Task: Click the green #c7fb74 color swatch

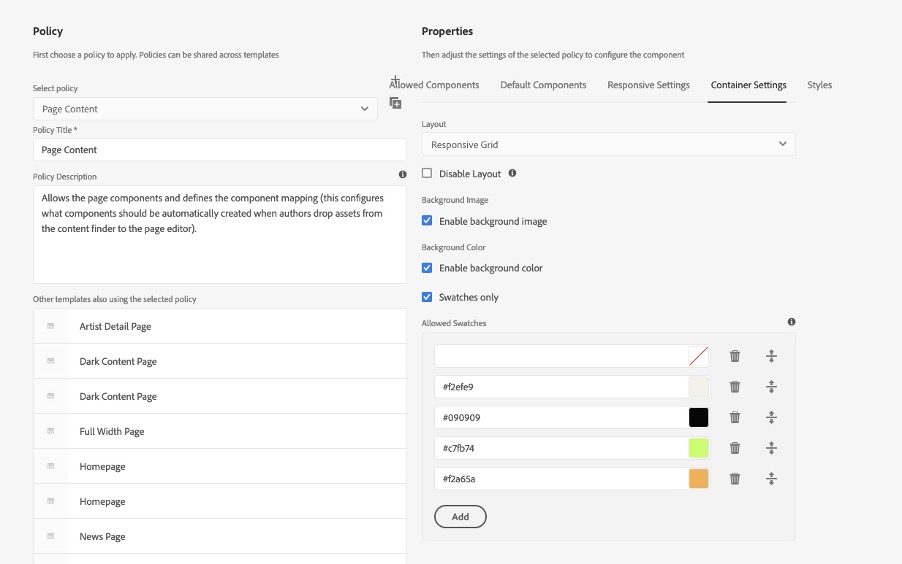Action: (x=698, y=448)
